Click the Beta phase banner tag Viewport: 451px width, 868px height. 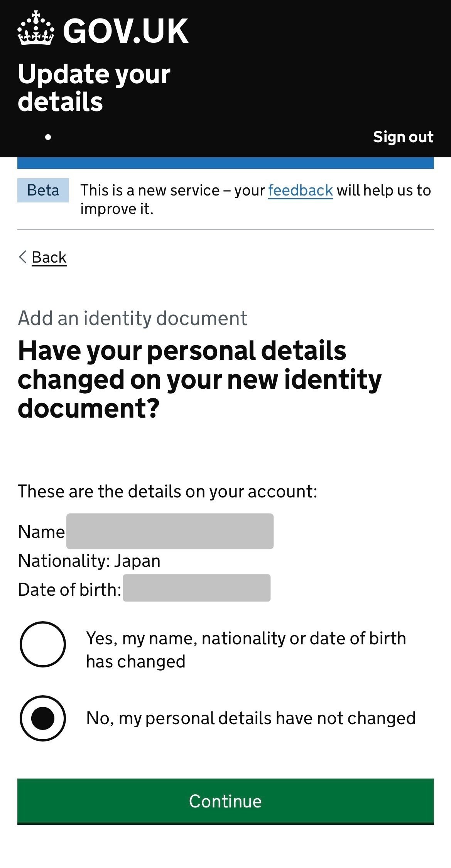click(43, 190)
